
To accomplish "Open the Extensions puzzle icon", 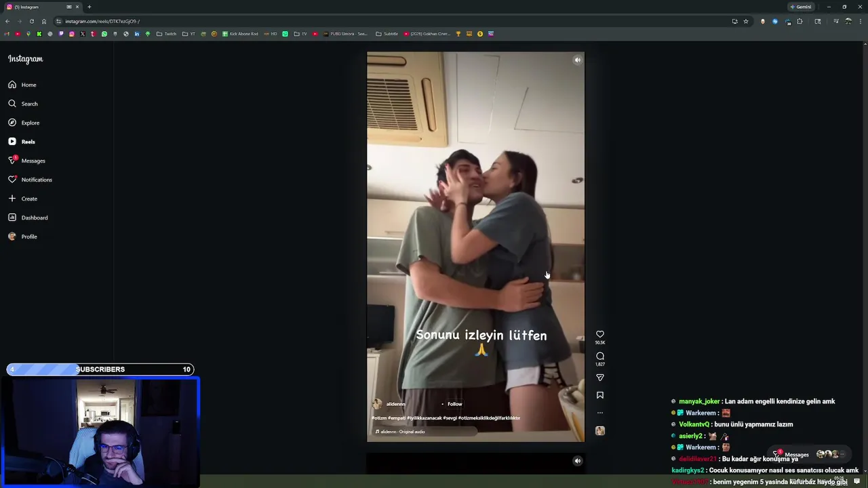I will pyautogui.click(x=800, y=21).
